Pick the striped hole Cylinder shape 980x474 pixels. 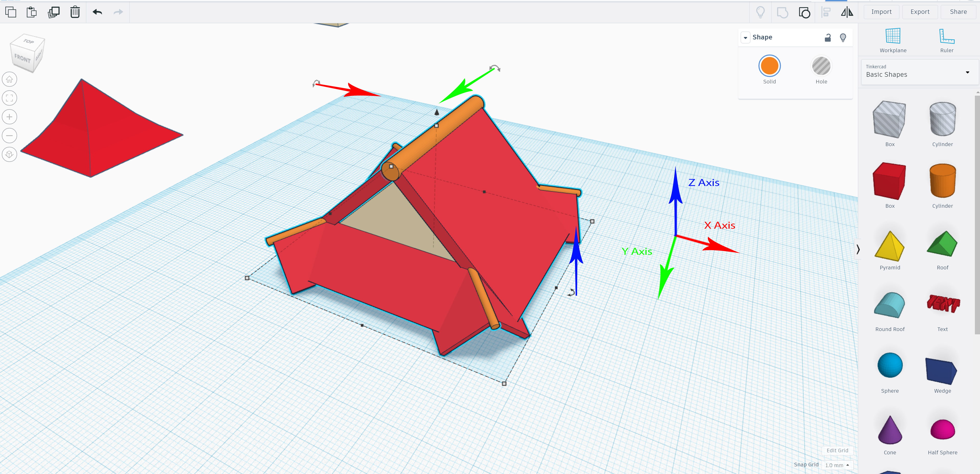[x=942, y=119]
